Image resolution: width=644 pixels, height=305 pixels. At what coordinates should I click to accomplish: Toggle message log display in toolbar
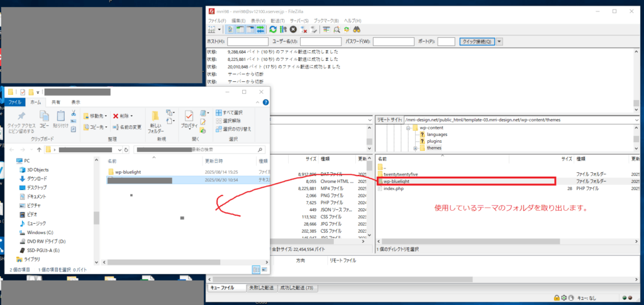[231, 29]
